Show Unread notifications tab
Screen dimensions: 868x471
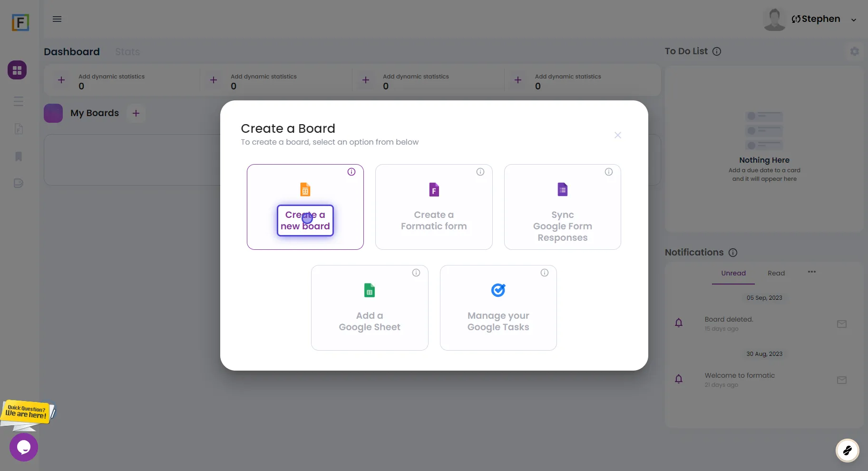[x=733, y=274]
